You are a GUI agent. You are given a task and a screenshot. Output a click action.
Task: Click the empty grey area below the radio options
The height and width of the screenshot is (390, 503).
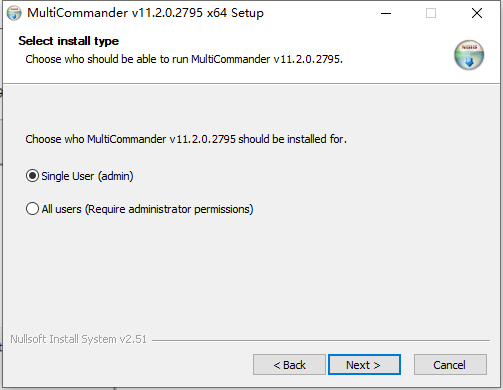coord(250,273)
